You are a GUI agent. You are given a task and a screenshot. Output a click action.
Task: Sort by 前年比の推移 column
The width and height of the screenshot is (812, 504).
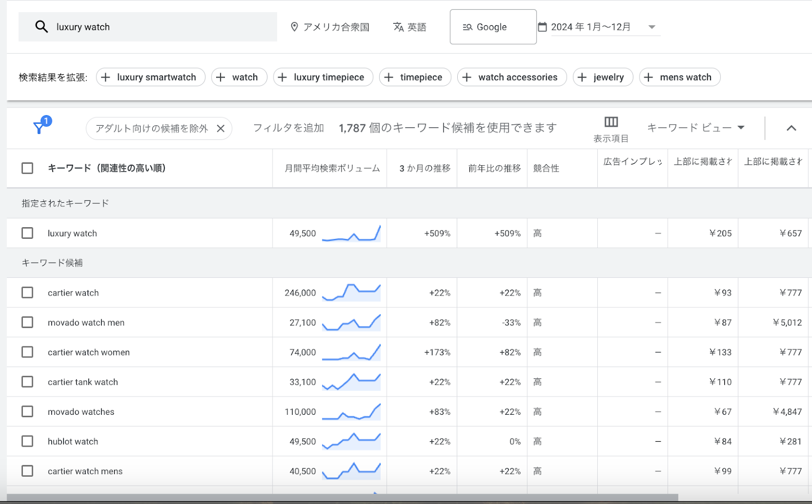pyautogui.click(x=494, y=168)
